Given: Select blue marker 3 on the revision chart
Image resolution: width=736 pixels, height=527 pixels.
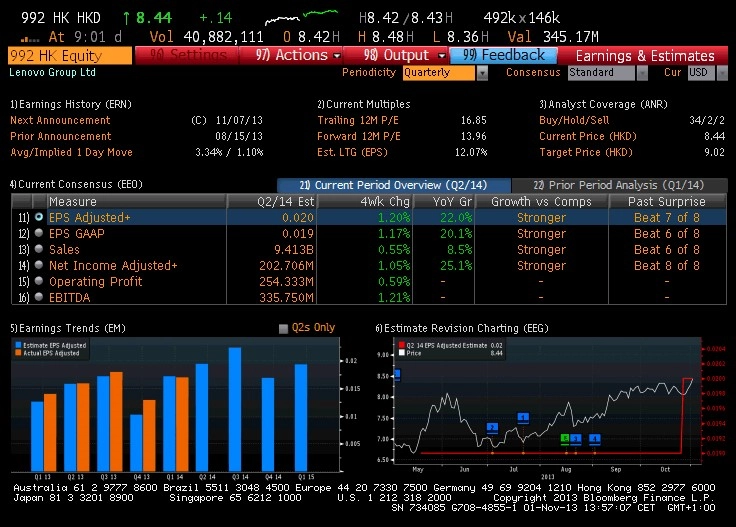Looking at the screenshot, I should point(575,439).
